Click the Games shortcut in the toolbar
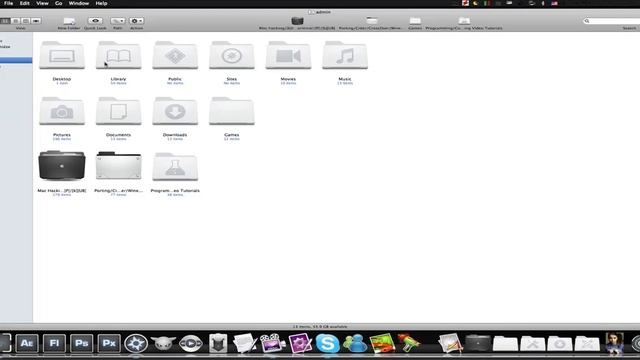This screenshot has width=640, height=360. (x=415, y=21)
